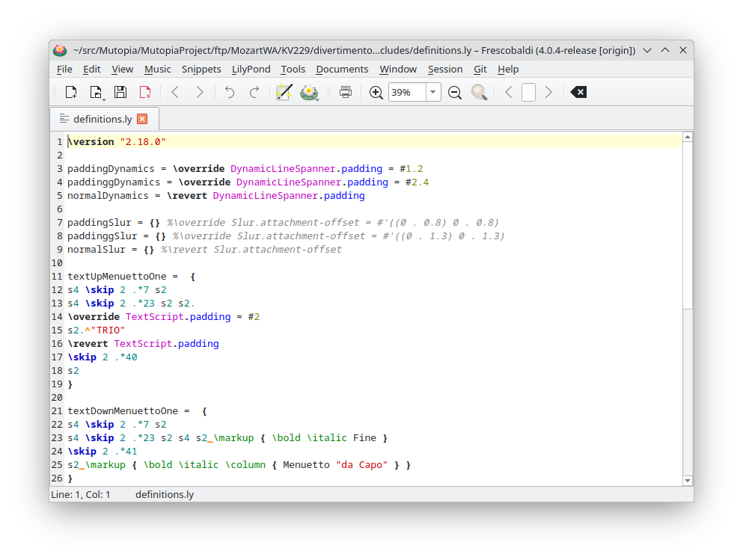Click \skip 2 .*40 on line 17
743x560 pixels.
pos(103,357)
